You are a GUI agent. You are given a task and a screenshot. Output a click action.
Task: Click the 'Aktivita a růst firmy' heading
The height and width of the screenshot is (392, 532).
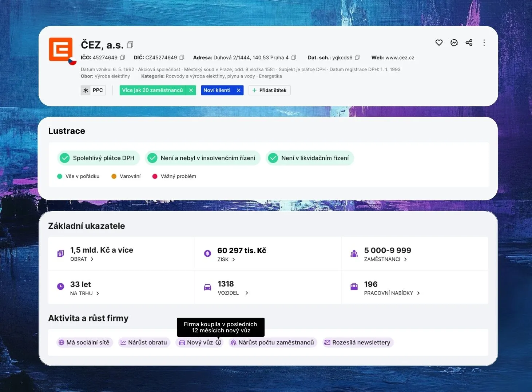click(88, 318)
